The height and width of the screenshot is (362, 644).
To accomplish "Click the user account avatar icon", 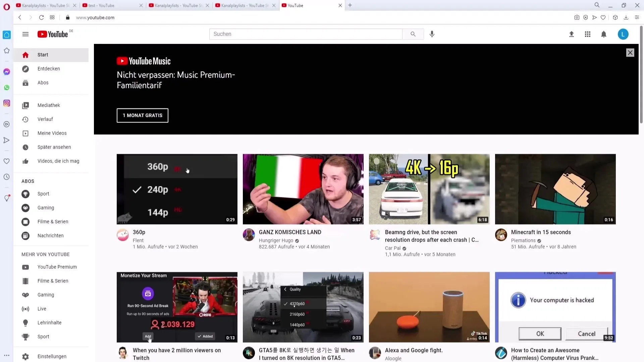I will tap(623, 34).
